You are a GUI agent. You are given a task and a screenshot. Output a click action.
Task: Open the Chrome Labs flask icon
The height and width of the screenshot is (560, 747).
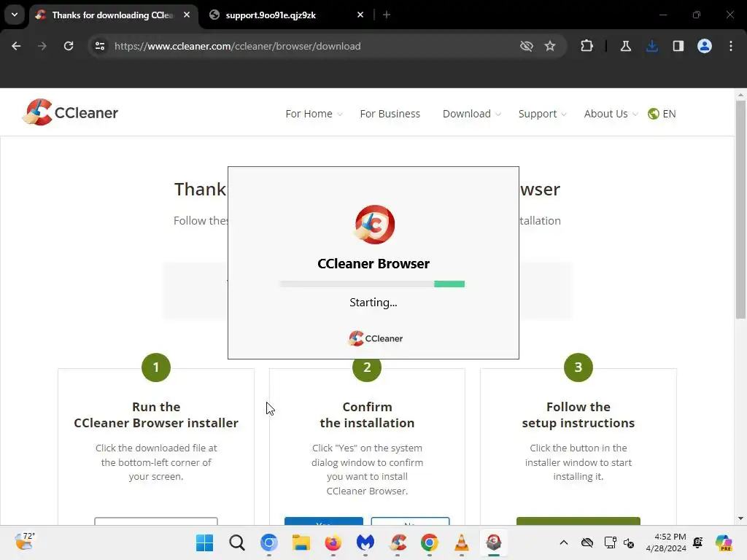pos(625,46)
